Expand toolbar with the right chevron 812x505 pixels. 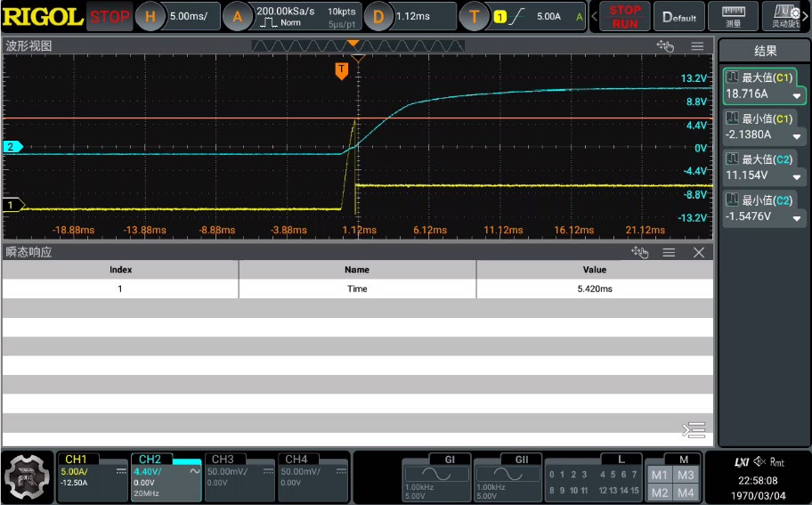[x=806, y=17]
